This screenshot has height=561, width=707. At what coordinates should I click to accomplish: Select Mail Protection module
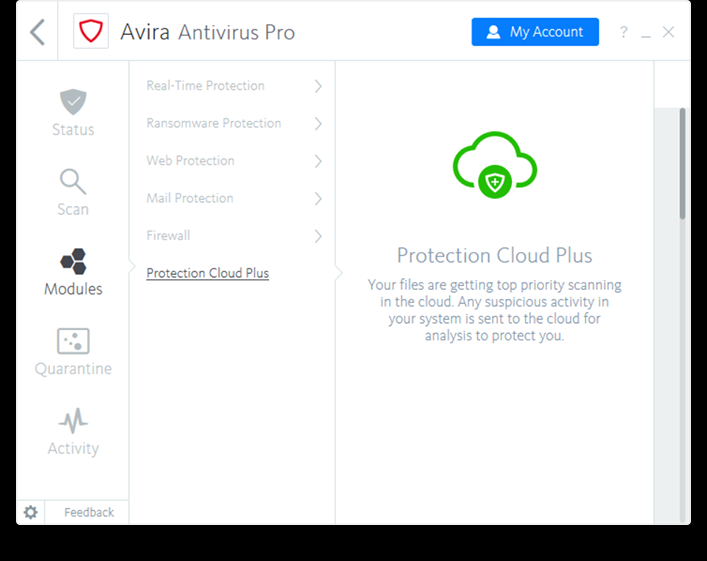[190, 198]
